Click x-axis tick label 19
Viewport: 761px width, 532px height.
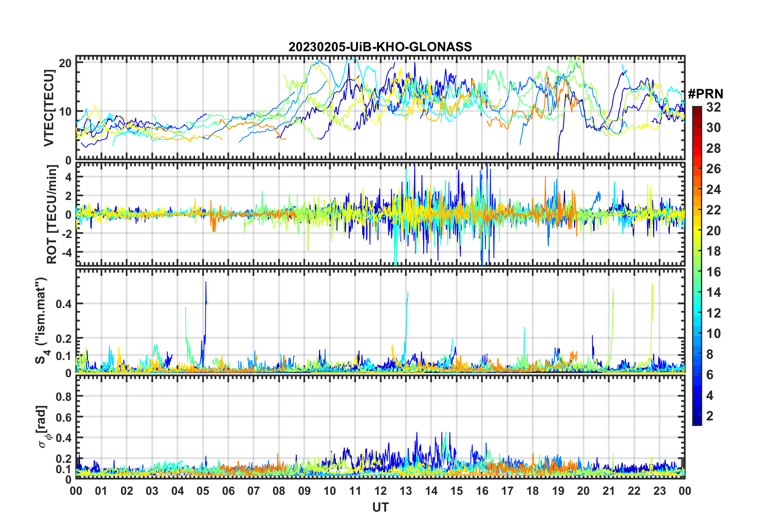[x=558, y=491]
